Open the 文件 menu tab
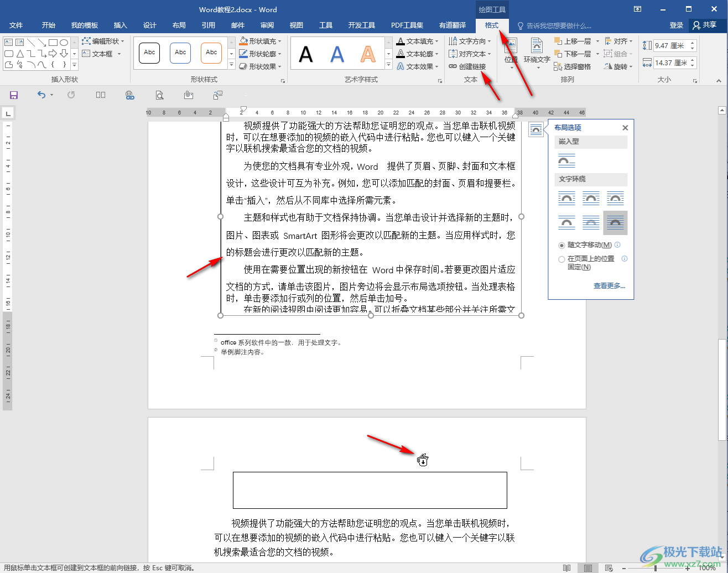 coord(16,25)
